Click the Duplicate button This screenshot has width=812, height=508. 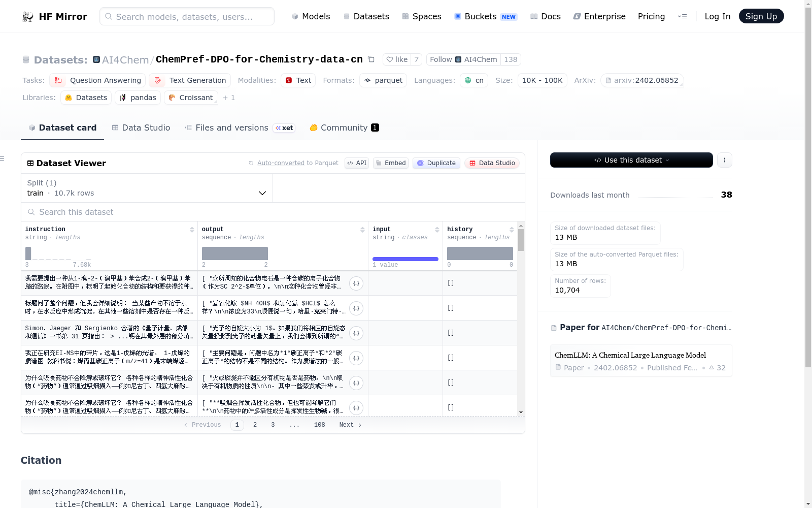436,163
